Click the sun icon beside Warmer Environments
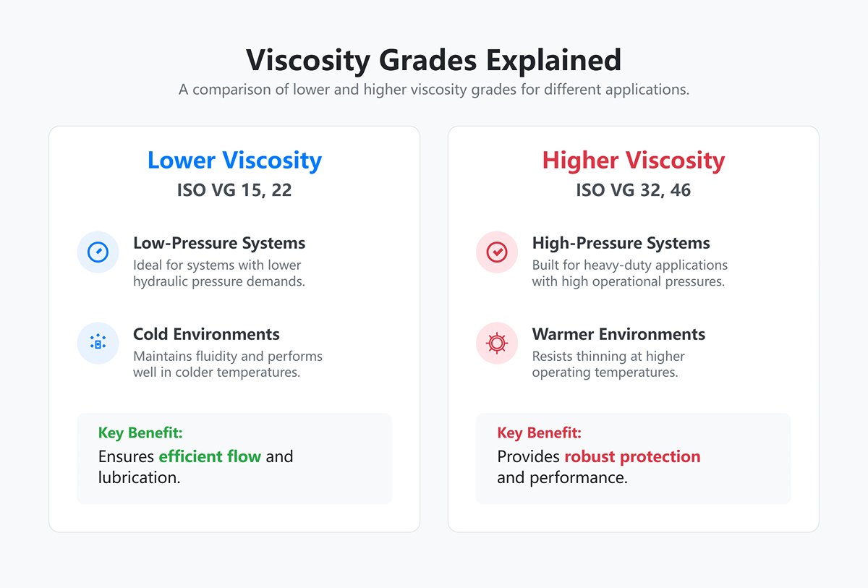This screenshot has width=868, height=588. click(x=497, y=343)
